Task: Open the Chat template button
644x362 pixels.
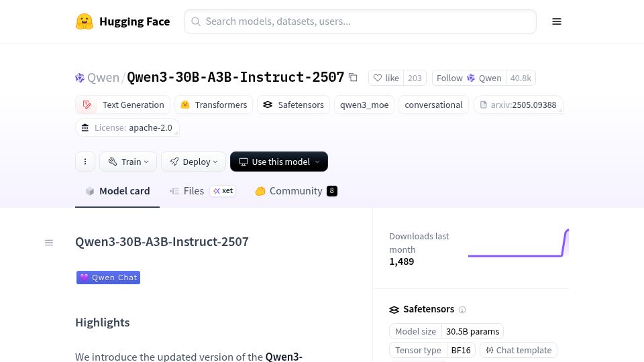Action: (x=519, y=350)
